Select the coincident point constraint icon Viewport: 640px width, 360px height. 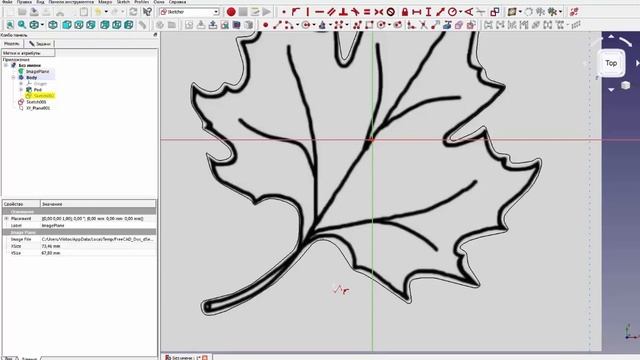tap(284, 12)
